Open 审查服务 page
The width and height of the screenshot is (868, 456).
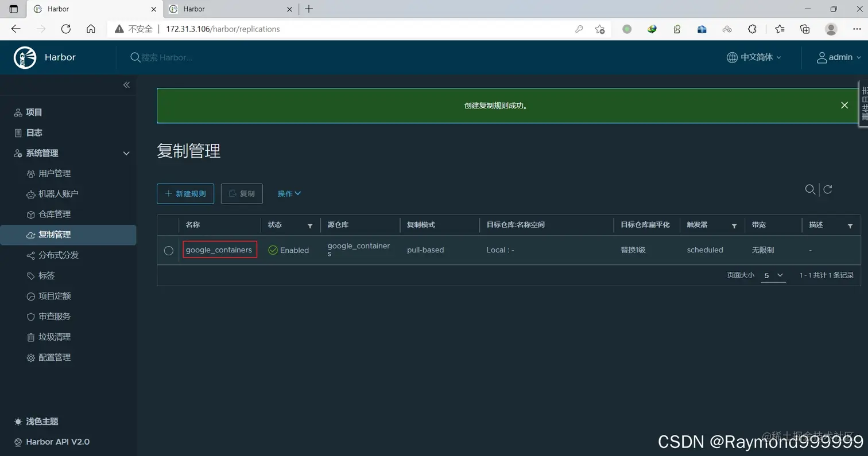(x=55, y=316)
